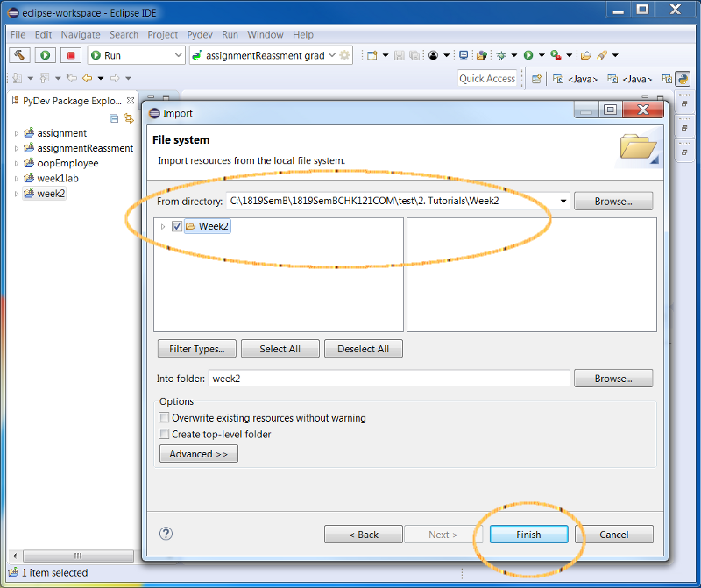This screenshot has width=701, height=588.
Task: Click the PyDev perspective icon at far right
Action: coord(682,79)
